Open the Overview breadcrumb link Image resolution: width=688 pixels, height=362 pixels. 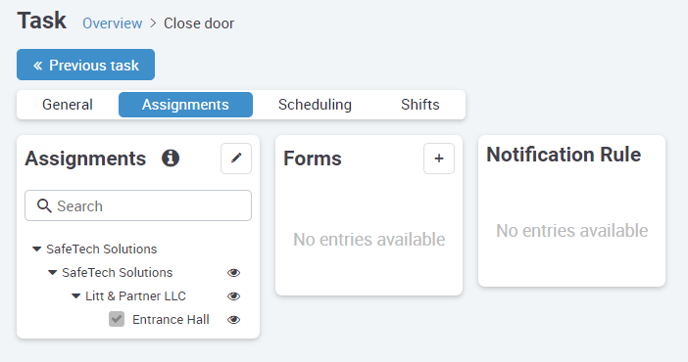point(112,23)
